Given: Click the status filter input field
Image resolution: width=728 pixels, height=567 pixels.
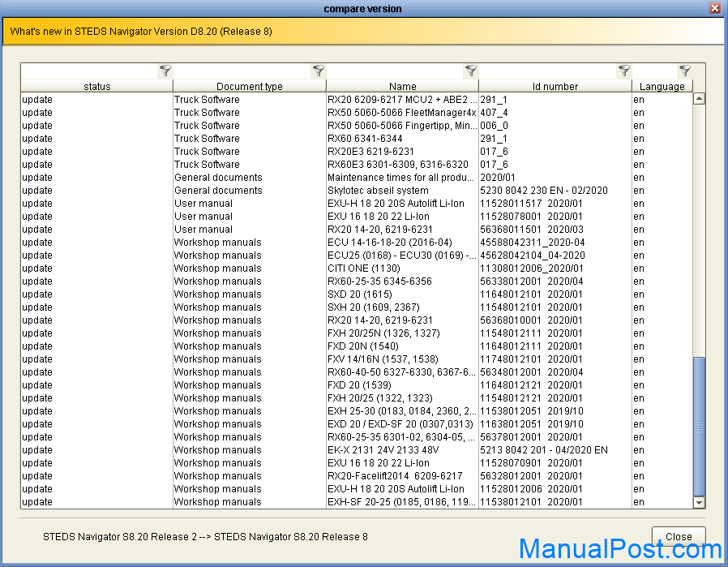Looking at the screenshot, I should tap(90, 71).
